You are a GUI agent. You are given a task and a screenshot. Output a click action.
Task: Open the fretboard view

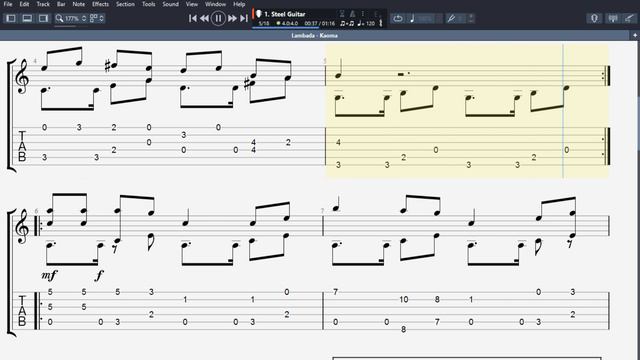pyautogui.click(x=594, y=18)
